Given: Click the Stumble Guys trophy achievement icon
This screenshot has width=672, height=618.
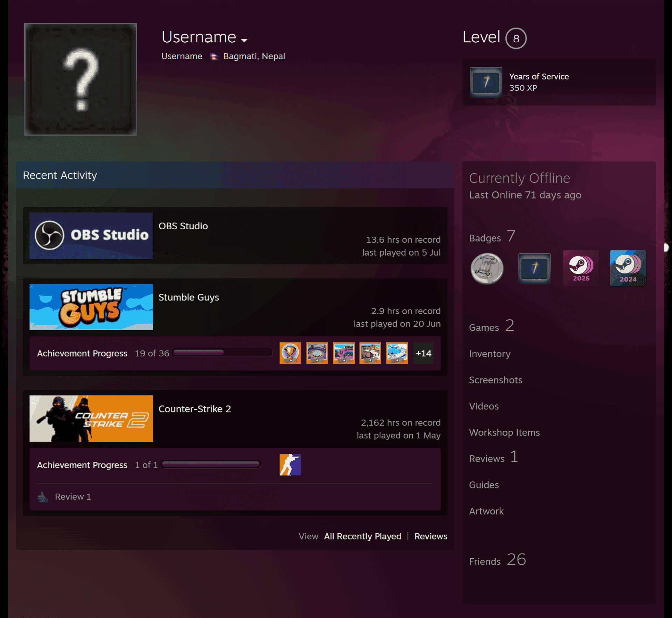Looking at the screenshot, I should tap(290, 353).
